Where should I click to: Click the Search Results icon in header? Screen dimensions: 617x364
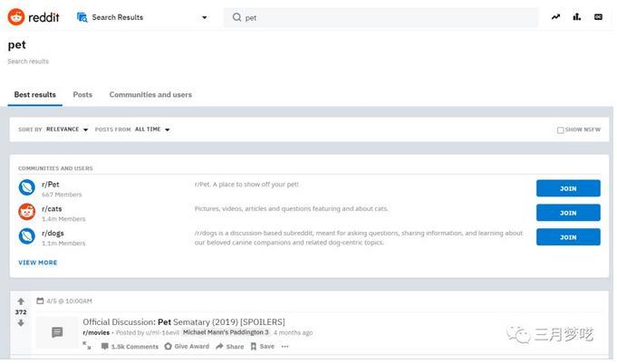(82, 17)
